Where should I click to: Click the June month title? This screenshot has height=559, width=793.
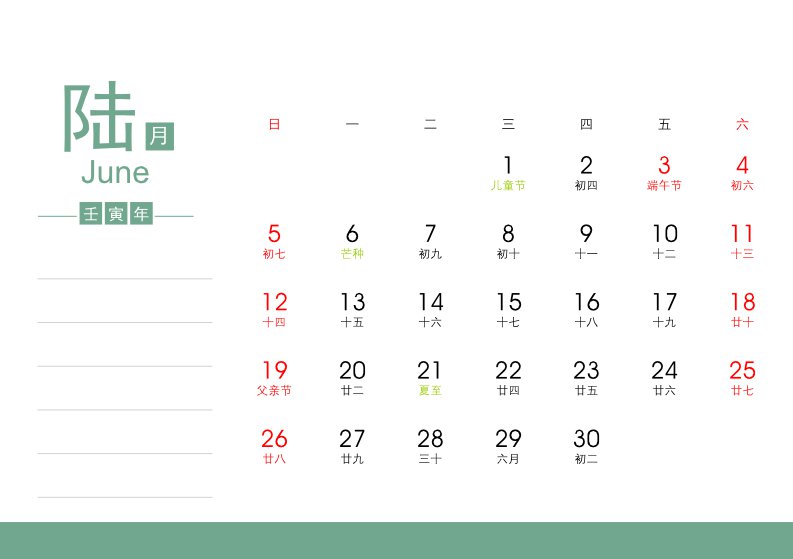tap(115, 172)
